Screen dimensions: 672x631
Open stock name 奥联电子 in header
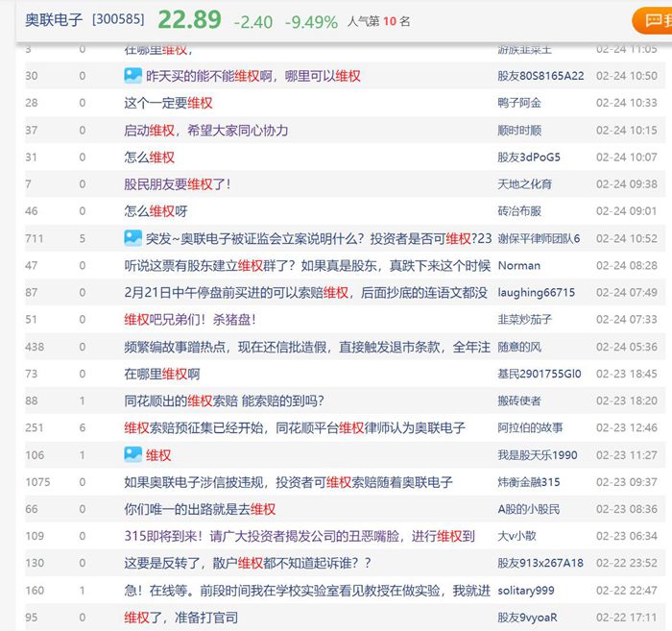click(x=54, y=20)
